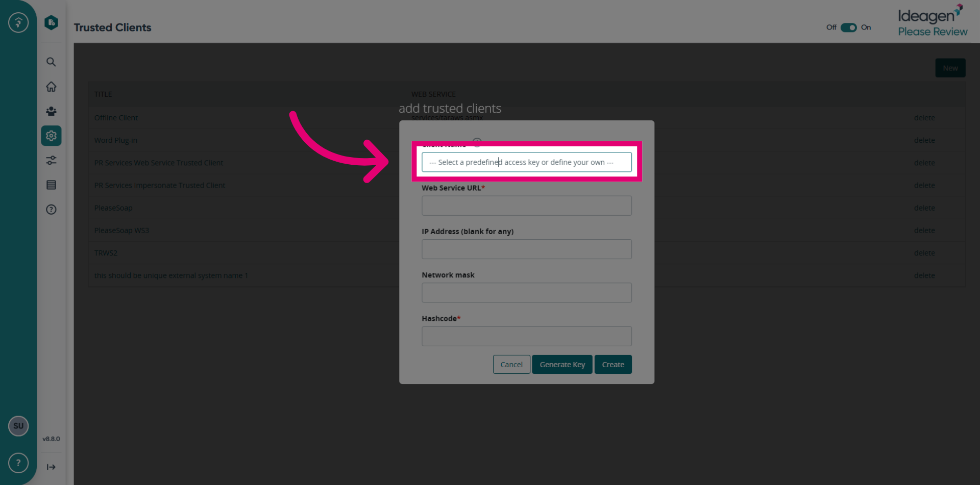The height and width of the screenshot is (485, 980).
Task: Click the logout arrow icon
Action: 51,467
